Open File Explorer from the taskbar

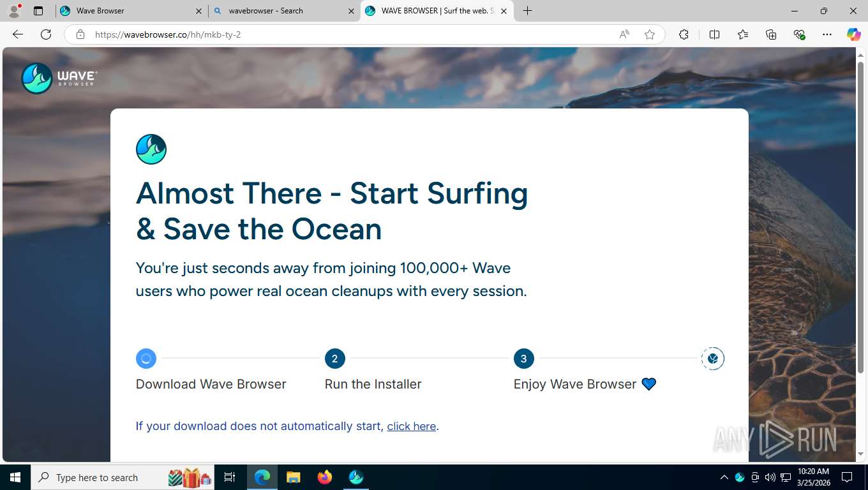293,477
